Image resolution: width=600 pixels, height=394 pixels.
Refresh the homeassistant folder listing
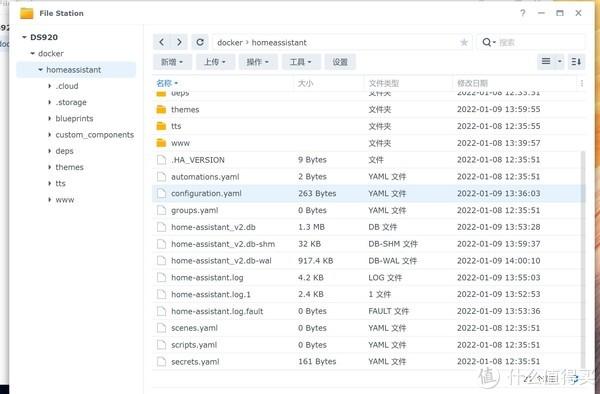tap(200, 42)
